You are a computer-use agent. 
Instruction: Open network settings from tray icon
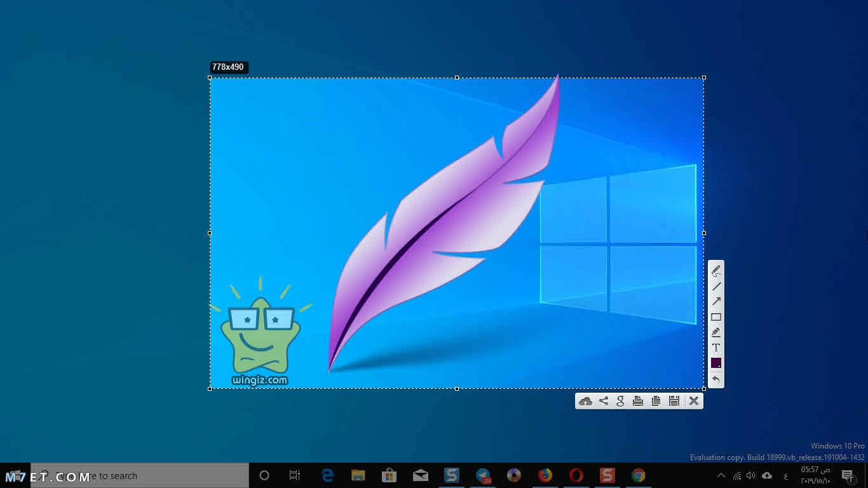(737, 475)
